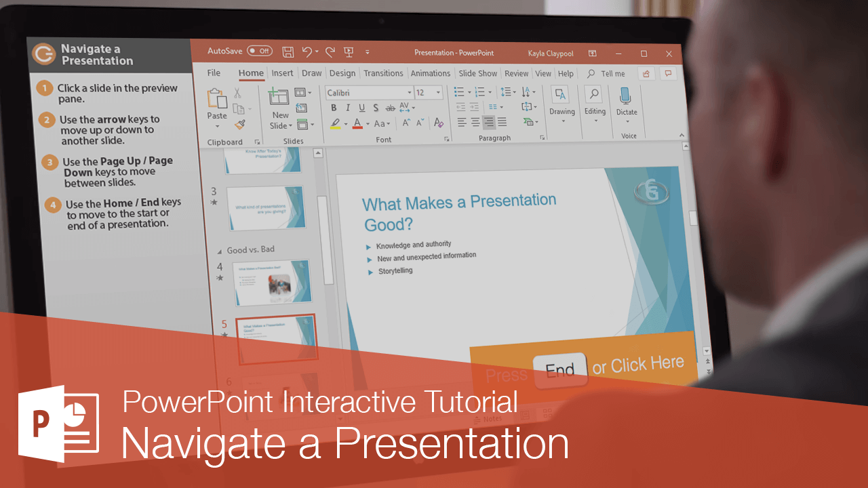This screenshot has width=868, height=488.
Task: Click the red font color swatch
Action: coord(357,123)
